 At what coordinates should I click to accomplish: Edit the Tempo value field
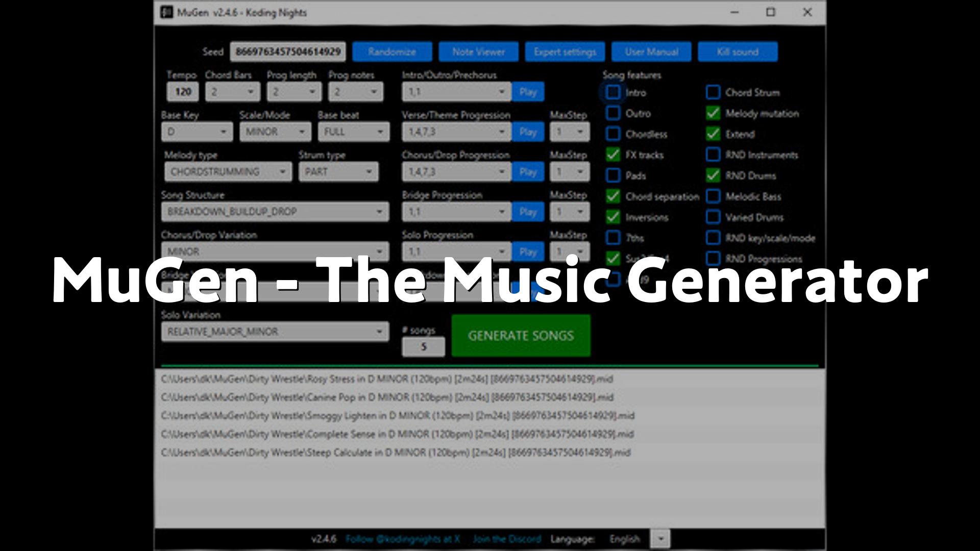coord(183,92)
